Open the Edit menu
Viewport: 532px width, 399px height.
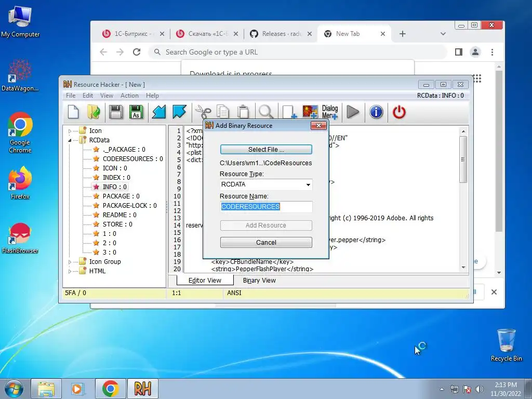pyautogui.click(x=87, y=96)
